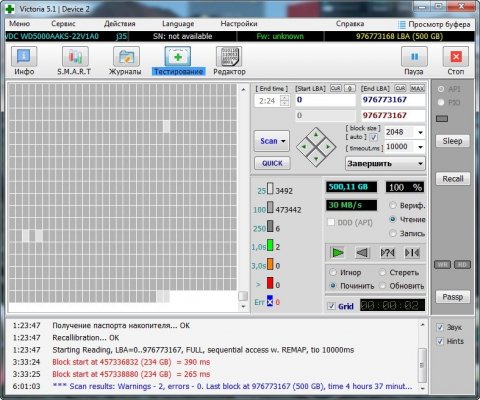
Task: Open the Редактор sector editor
Action: click(x=229, y=57)
